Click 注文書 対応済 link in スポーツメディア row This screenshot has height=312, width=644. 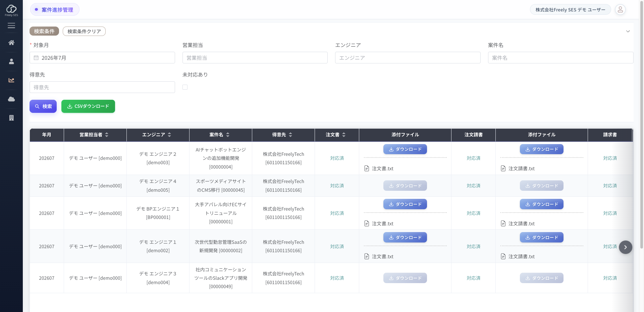click(337, 186)
